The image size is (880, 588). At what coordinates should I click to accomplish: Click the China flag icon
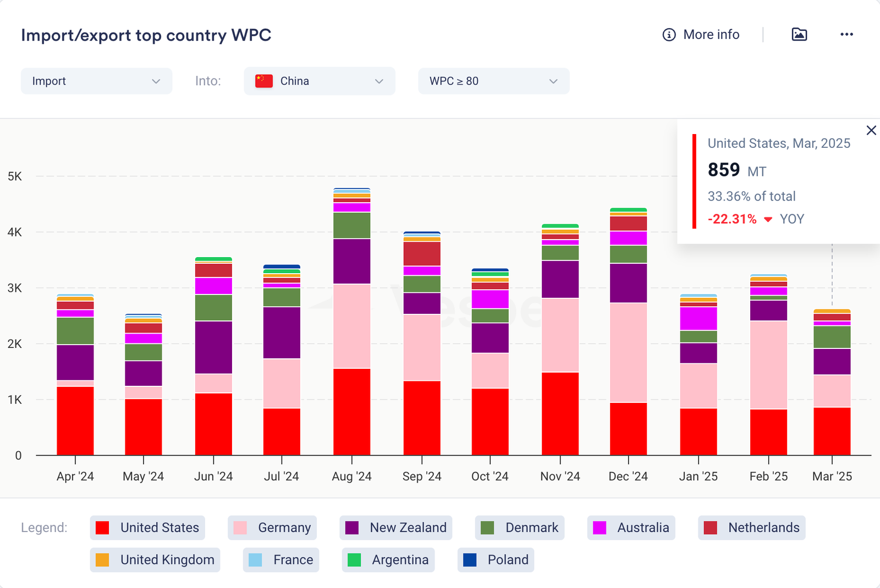tap(264, 81)
